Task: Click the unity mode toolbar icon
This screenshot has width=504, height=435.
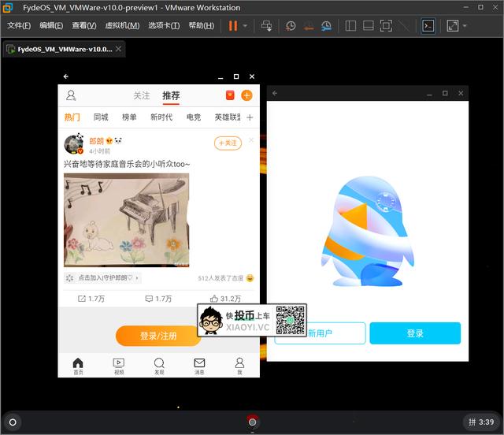Action: pos(404,26)
